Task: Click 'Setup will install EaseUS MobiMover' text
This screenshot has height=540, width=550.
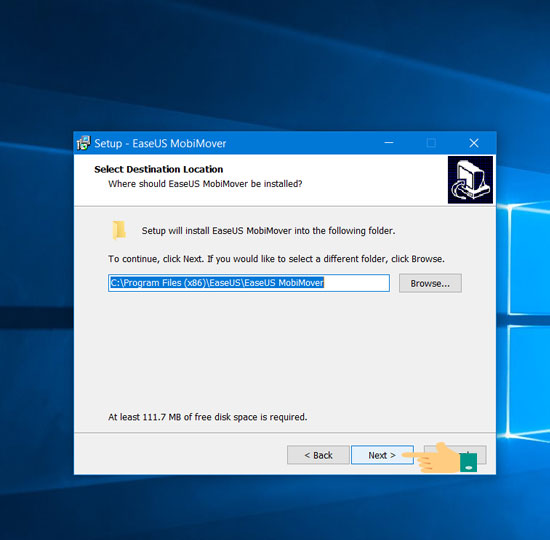Action: pyautogui.click(x=268, y=231)
